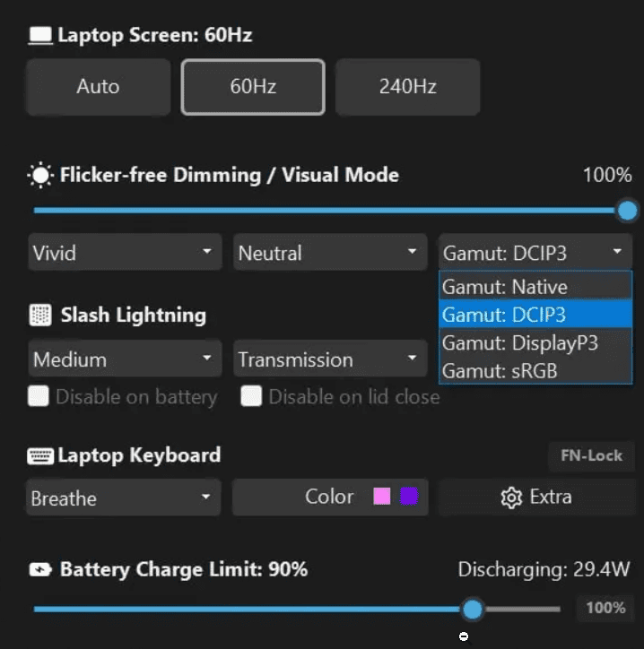This screenshot has height=649, width=644.
Task: Enable Disable on battery checkbox
Action: click(x=39, y=396)
